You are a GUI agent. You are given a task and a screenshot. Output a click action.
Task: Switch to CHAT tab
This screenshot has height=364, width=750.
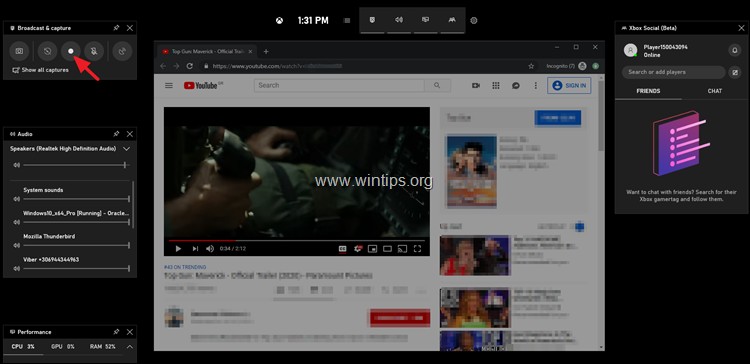[715, 91]
